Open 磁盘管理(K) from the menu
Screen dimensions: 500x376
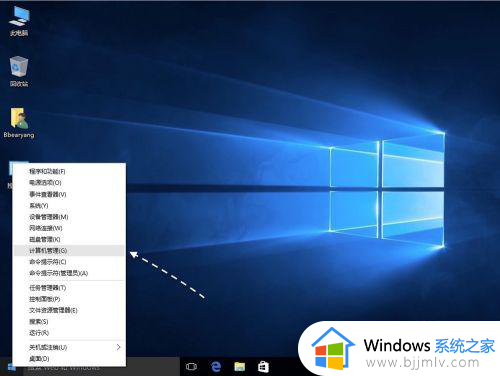pyautogui.click(x=69, y=239)
